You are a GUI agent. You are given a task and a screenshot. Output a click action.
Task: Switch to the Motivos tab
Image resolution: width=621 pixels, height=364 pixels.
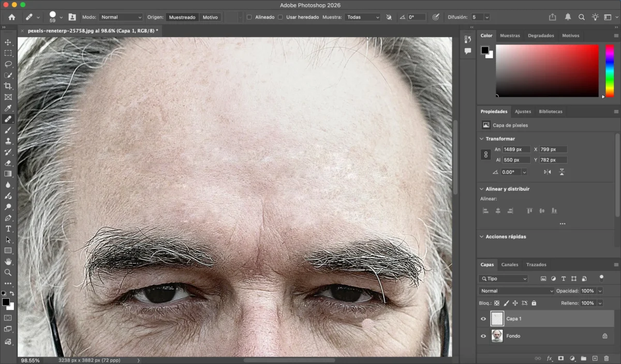click(x=571, y=36)
